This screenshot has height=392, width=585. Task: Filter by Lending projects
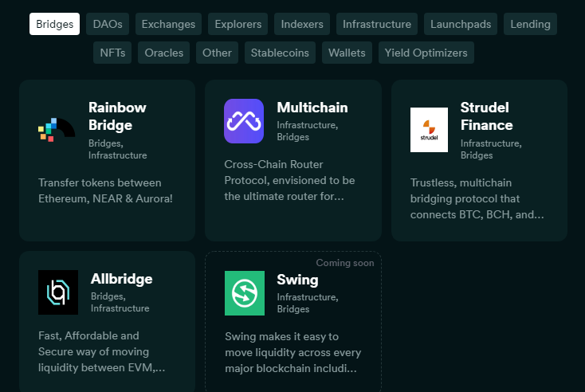click(x=530, y=24)
